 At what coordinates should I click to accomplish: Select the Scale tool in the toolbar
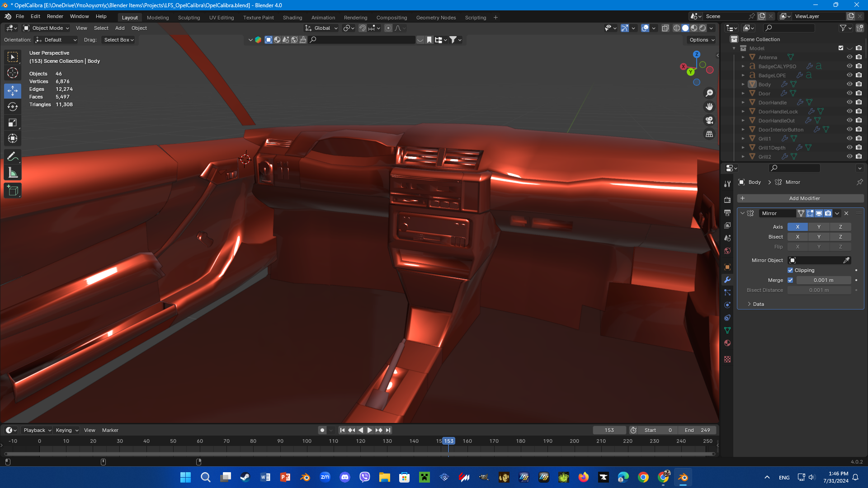point(13,122)
